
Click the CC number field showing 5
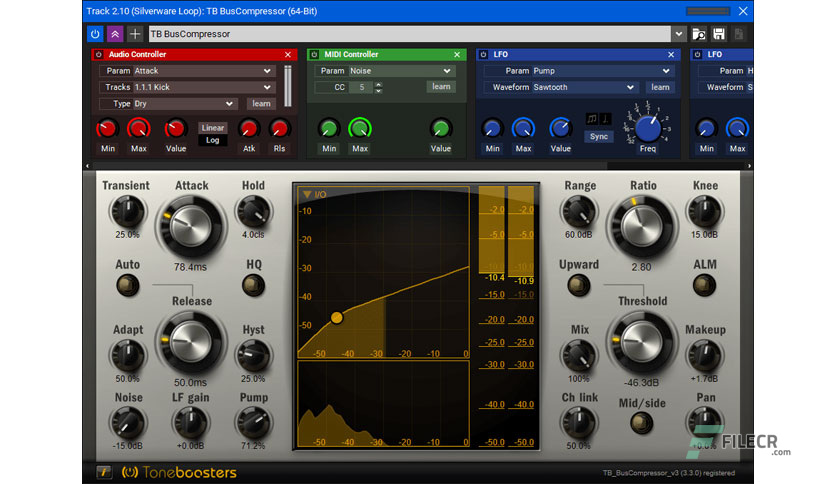361,87
